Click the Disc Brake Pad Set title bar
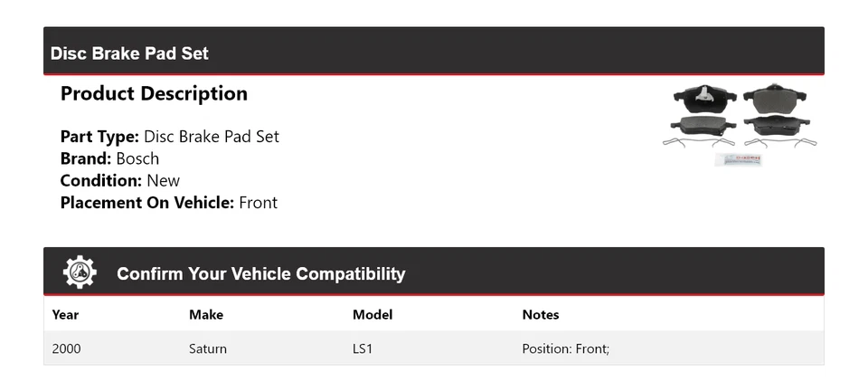Viewport: 868px width, 392px height. point(129,53)
